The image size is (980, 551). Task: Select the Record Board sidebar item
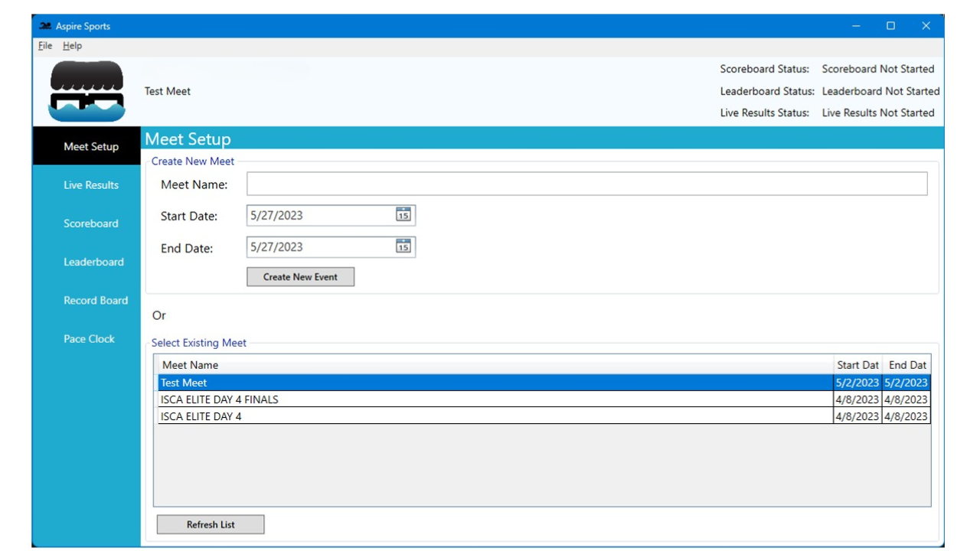point(95,300)
